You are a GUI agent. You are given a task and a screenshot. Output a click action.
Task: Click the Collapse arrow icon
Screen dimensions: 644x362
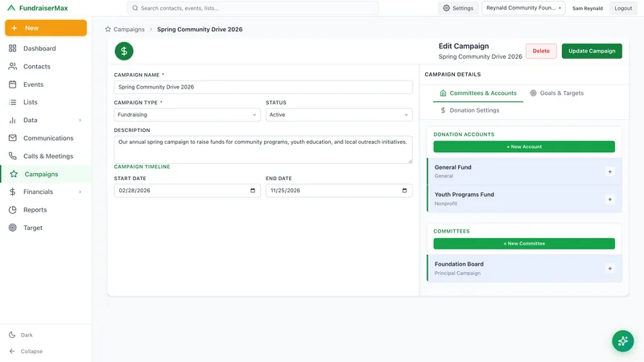(x=12, y=352)
